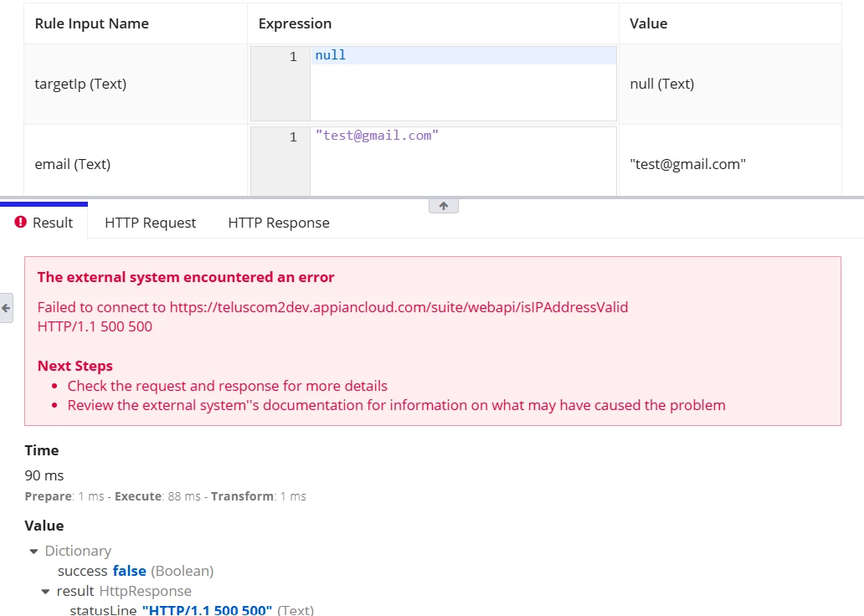Select the targetIp (Text) row label
The image size is (864, 616).
[x=80, y=84]
